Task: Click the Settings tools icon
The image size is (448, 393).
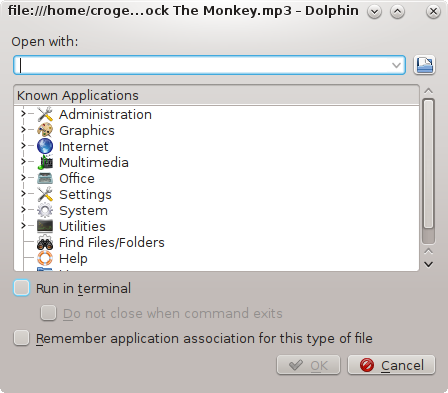Action: click(45, 194)
